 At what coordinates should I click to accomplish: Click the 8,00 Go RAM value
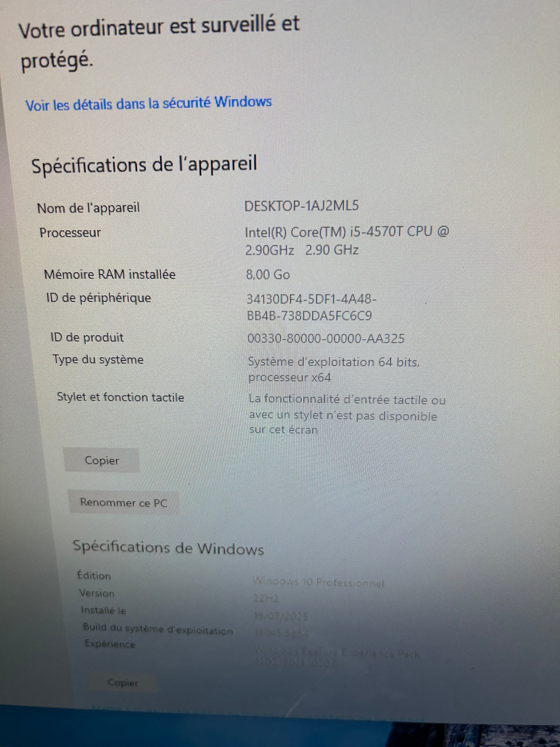tap(268, 275)
